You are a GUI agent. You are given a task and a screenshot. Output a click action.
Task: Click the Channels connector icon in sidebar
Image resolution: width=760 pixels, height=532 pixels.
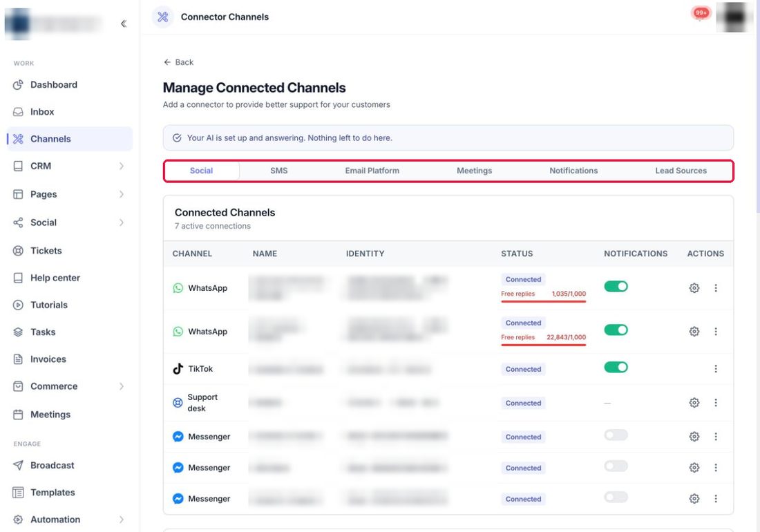point(18,139)
